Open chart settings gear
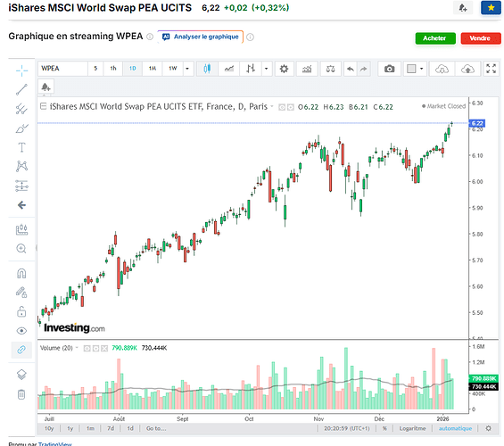This screenshot has width=504, height=446. [284, 69]
